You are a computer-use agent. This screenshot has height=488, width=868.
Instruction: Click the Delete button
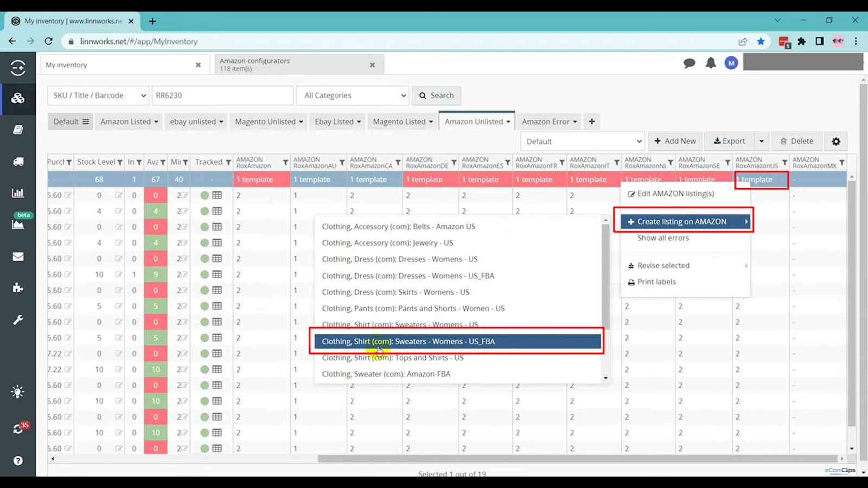tap(797, 141)
